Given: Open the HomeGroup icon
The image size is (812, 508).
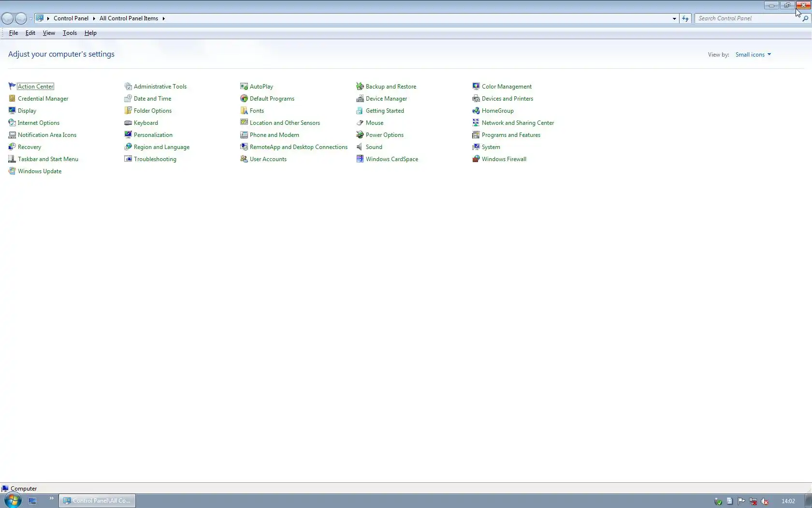Looking at the screenshot, I should 476,110.
